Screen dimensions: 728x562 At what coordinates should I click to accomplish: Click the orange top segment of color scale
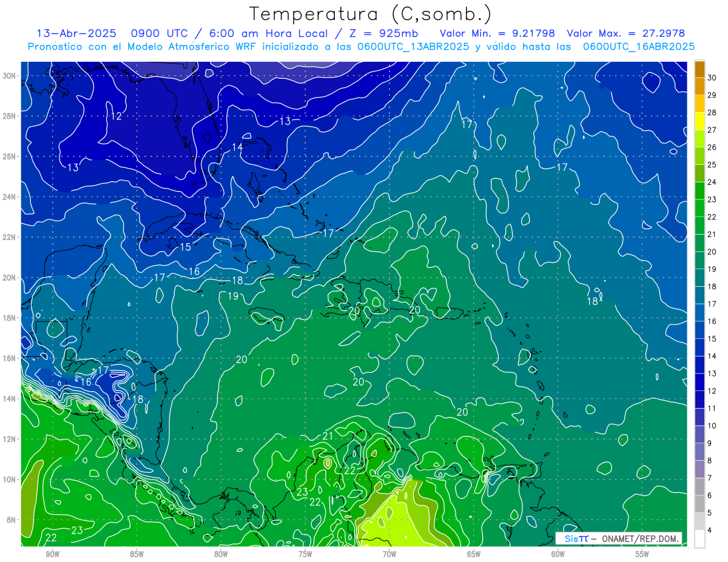699,69
